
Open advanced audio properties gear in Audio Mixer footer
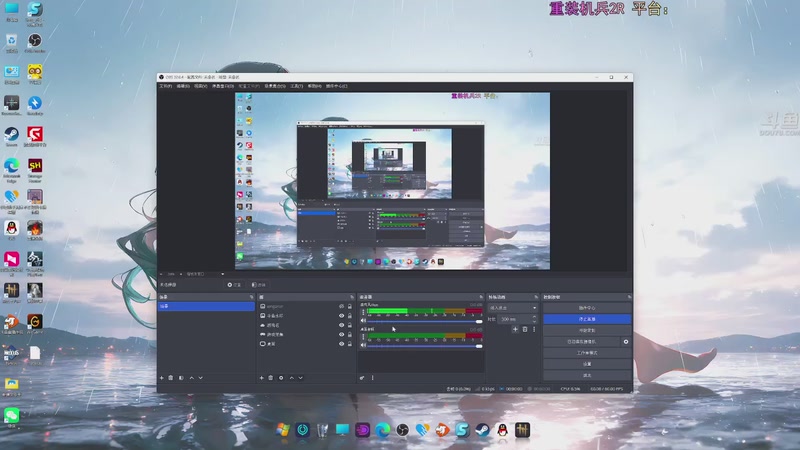pyautogui.click(x=362, y=378)
